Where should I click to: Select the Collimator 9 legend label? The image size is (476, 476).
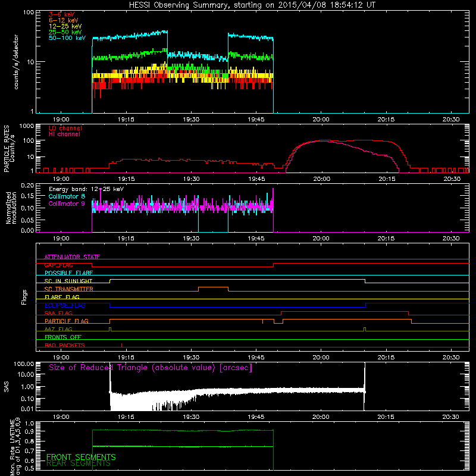click(67, 203)
